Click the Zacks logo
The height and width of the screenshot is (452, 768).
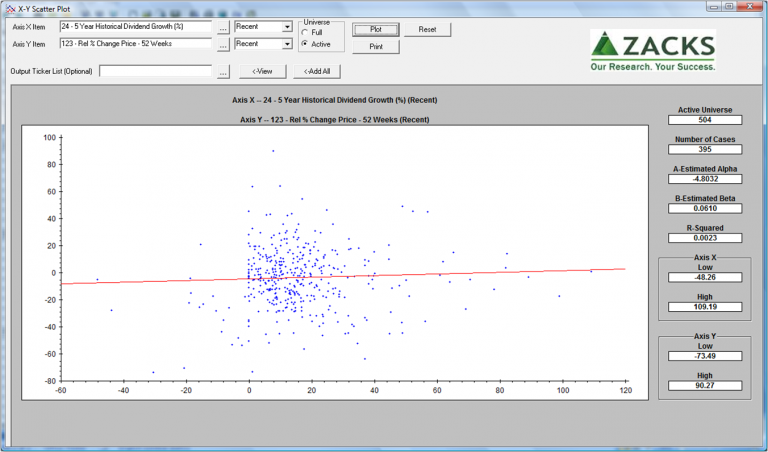(x=652, y=49)
